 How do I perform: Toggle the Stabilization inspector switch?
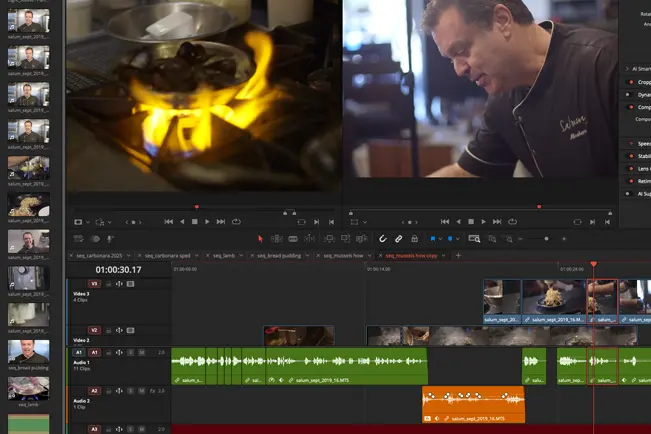click(x=629, y=156)
